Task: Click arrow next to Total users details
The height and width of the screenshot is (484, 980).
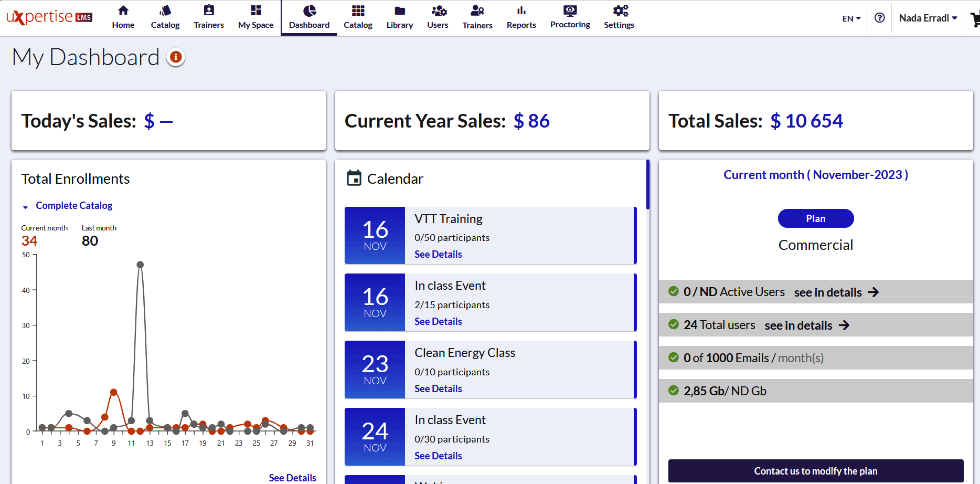Action: tap(844, 325)
